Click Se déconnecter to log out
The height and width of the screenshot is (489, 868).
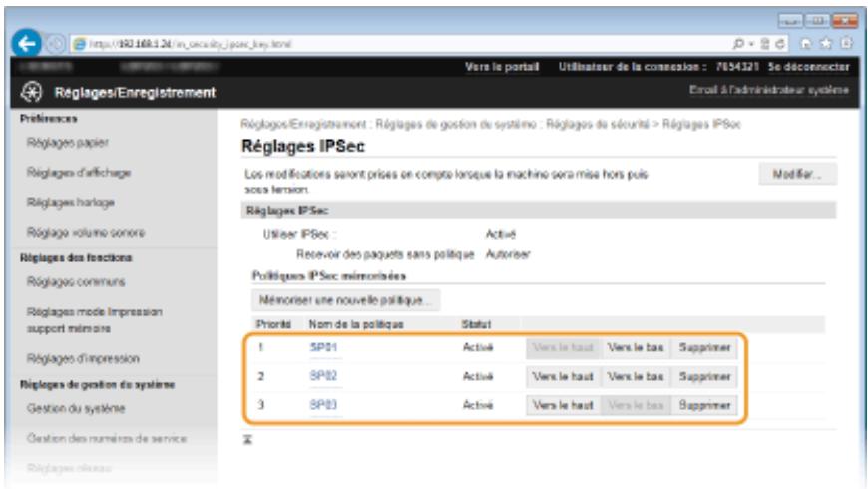(x=808, y=67)
